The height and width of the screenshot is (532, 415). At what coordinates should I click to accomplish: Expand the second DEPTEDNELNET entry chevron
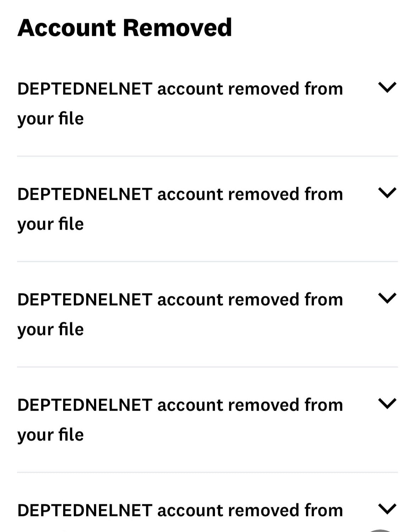point(387,193)
